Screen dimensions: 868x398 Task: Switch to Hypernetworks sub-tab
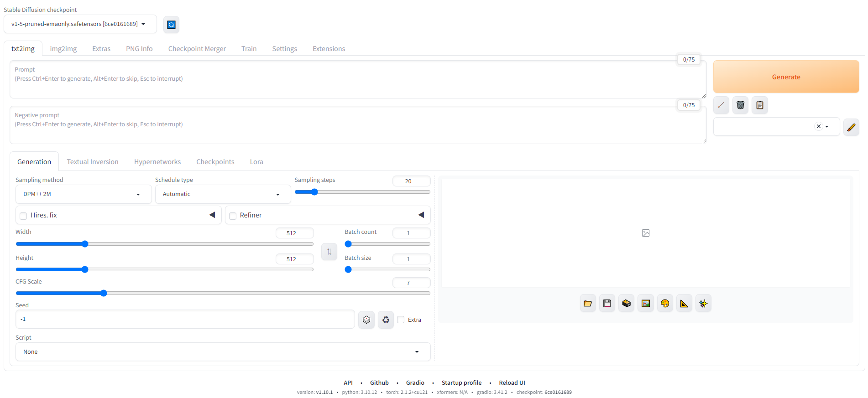point(157,162)
